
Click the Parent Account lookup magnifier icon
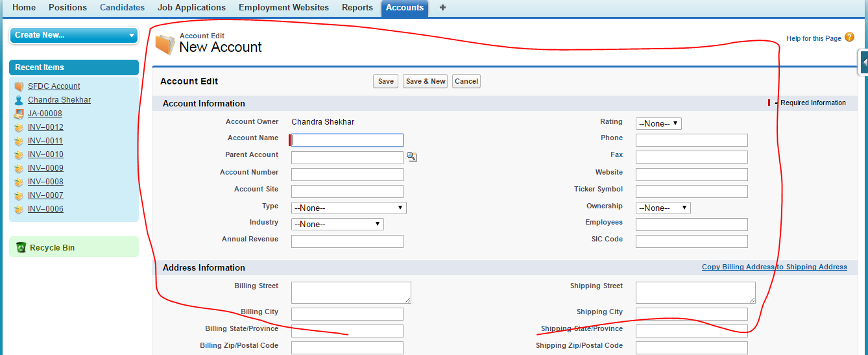coord(411,156)
